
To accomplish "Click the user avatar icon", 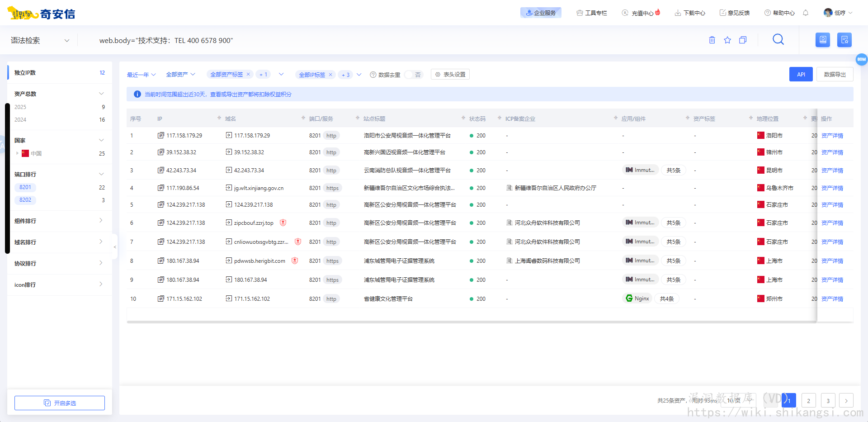I will click(x=828, y=13).
